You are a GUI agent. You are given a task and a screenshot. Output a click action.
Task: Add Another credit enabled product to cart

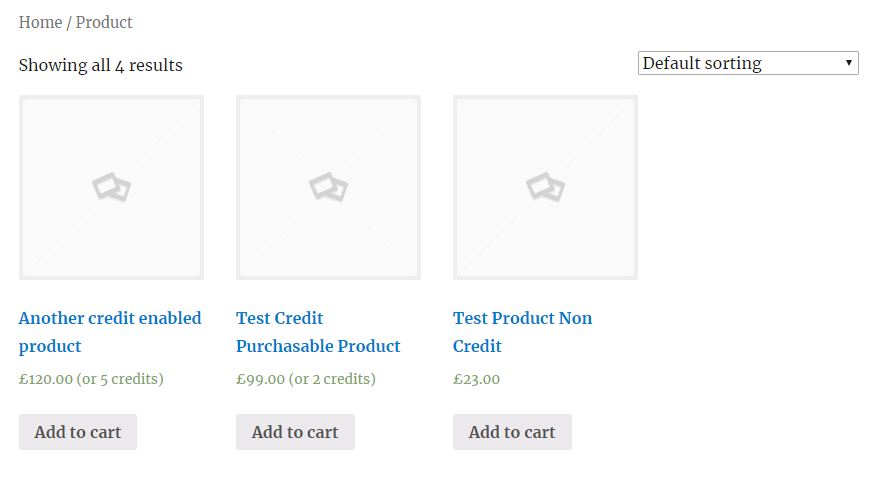[x=78, y=432]
